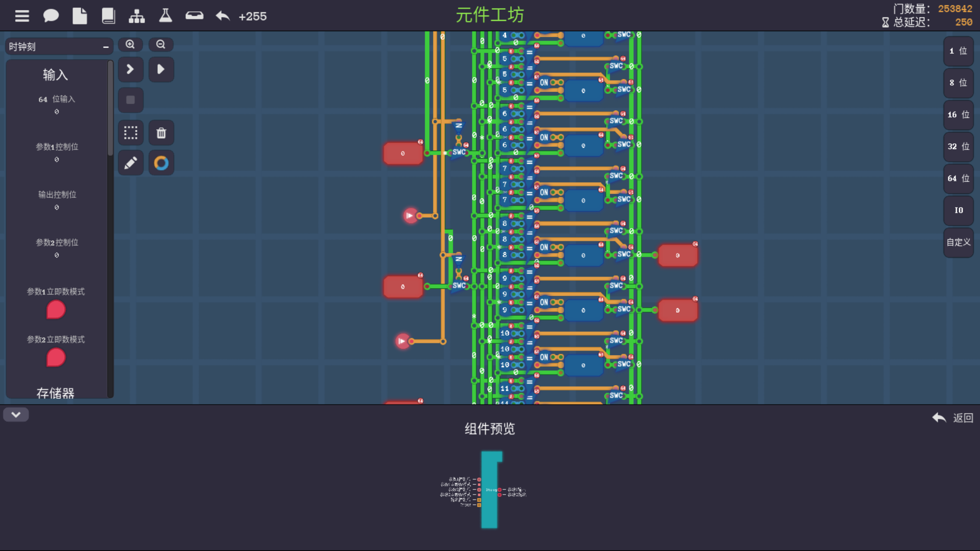The width and height of the screenshot is (980, 551).
Task: Select the dotted rectangle selection tool
Action: click(x=131, y=133)
